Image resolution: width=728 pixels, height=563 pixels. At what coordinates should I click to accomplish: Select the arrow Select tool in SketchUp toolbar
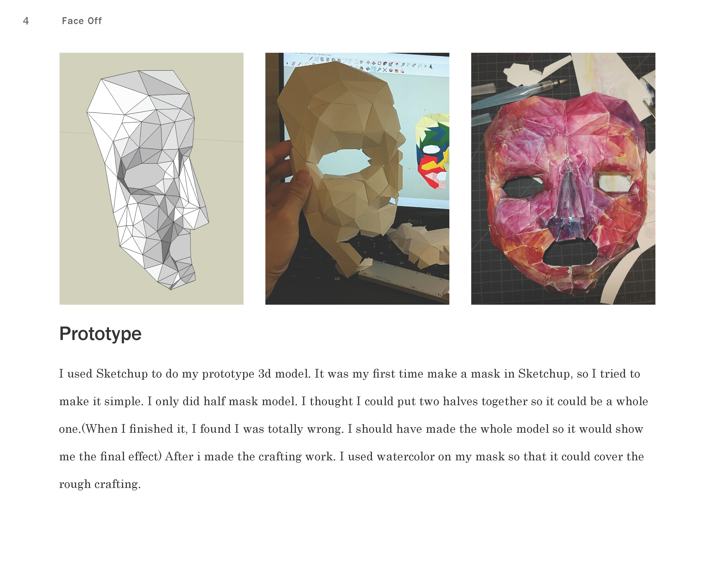point(287,64)
